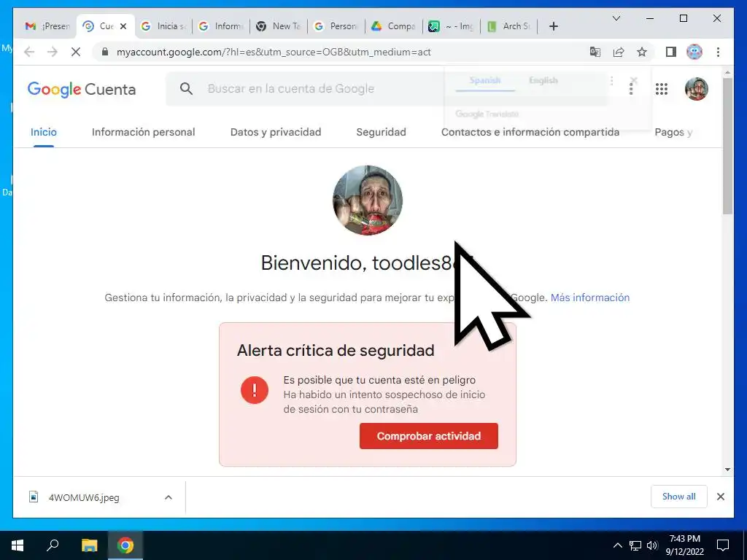Open the Gmail tab
This screenshot has height=560, width=747.
pos(47,26)
